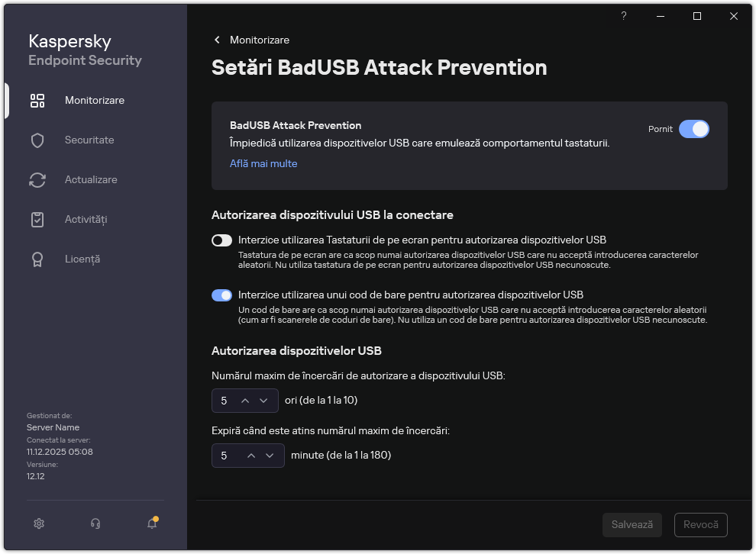The image size is (756, 554).
Task: Revert changes using the Revocă button
Action: click(x=700, y=524)
